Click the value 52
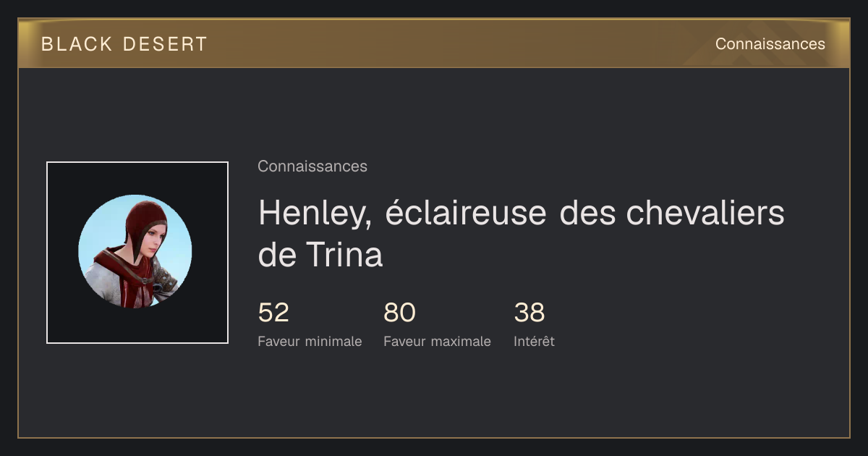Screen dimensions: 868x456 point(273,313)
